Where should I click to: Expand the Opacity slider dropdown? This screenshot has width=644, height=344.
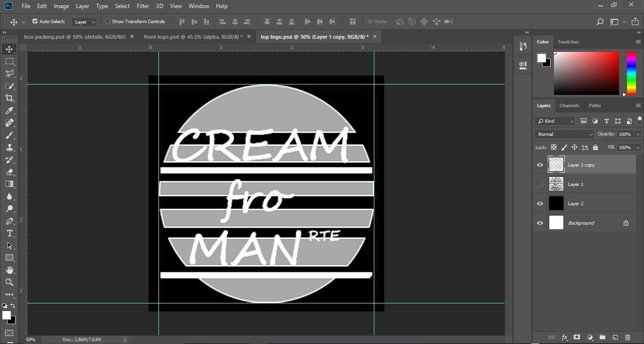point(638,134)
